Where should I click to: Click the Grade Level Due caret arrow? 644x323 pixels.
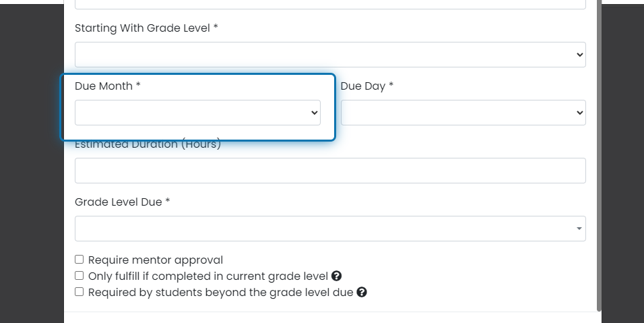pos(579,229)
